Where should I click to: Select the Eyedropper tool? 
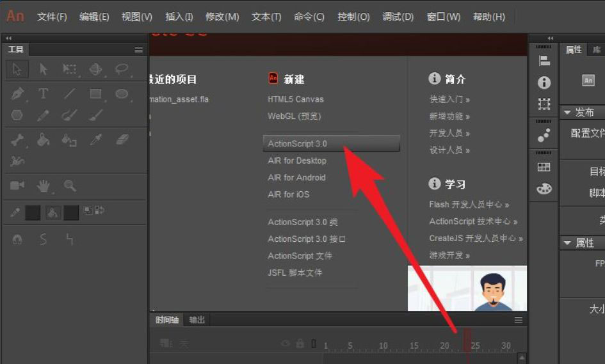pyautogui.click(x=95, y=140)
